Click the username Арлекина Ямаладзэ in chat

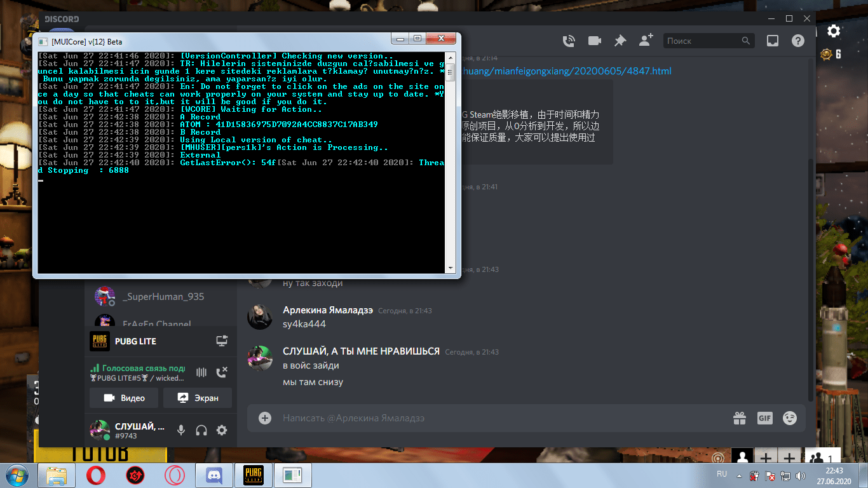click(328, 310)
